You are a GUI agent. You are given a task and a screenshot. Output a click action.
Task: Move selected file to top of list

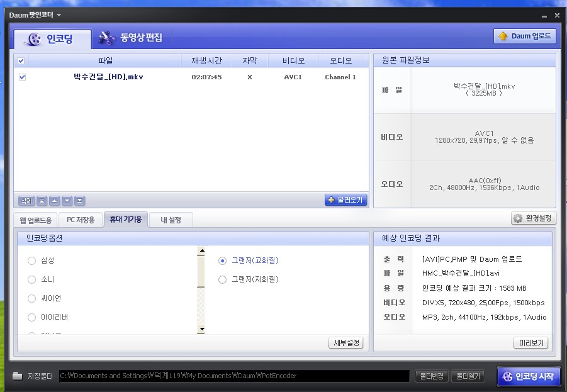42,200
